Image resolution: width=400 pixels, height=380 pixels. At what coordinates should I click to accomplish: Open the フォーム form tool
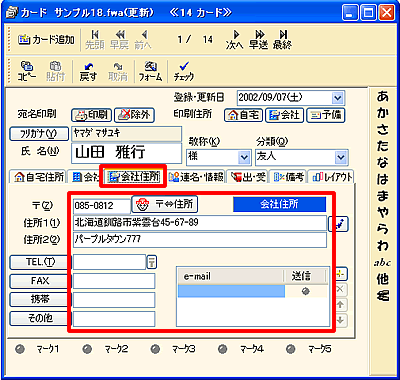pyautogui.click(x=150, y=71)
